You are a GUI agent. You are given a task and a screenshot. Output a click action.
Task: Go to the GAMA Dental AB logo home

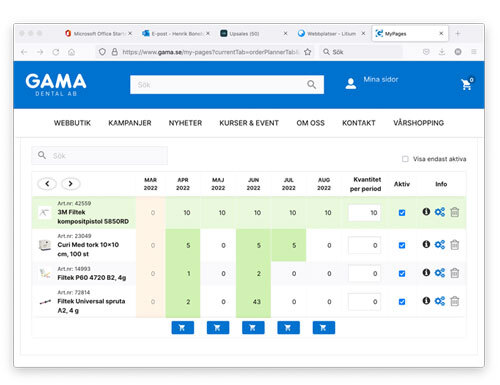click(x=56, y=85)
